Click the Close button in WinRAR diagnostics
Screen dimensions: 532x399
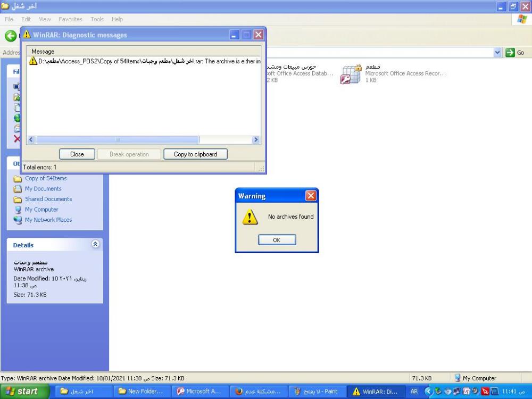pos(77,154)
